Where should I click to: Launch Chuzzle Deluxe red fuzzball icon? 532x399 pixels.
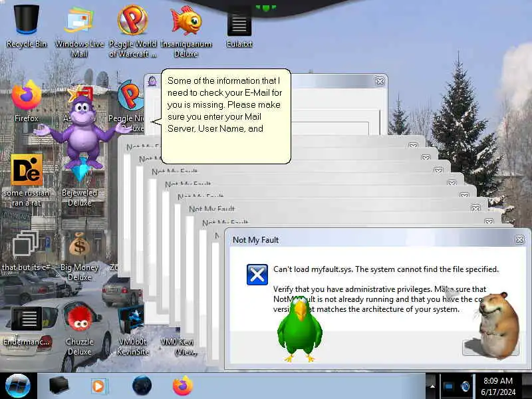point(79,329)
